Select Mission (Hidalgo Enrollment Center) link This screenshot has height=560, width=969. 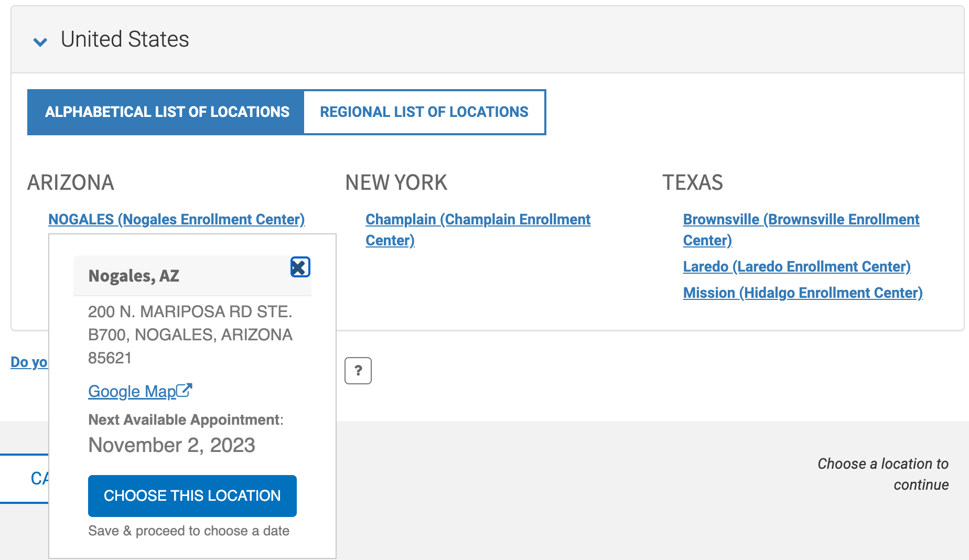click(x=802, y=293)
